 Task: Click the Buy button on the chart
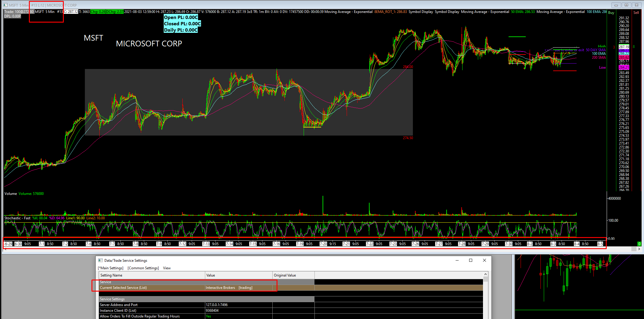tap(611, 13)
